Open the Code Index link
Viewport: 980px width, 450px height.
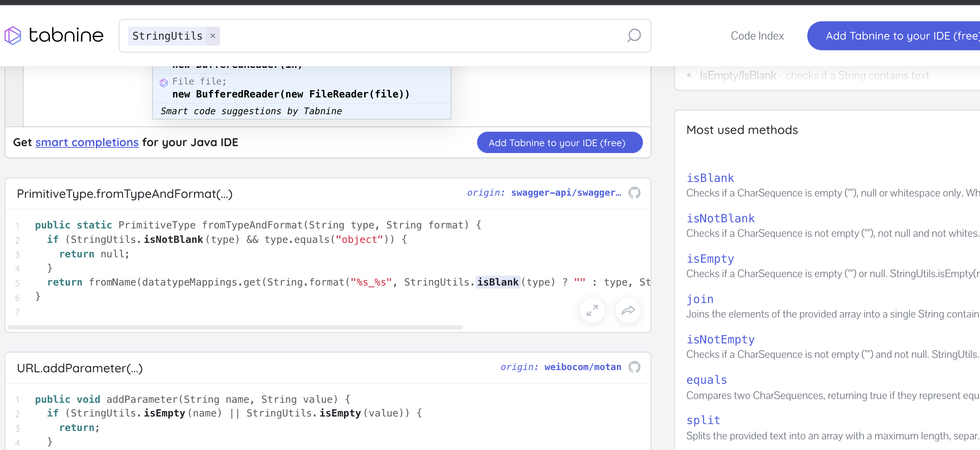click(x=757, y=36)
